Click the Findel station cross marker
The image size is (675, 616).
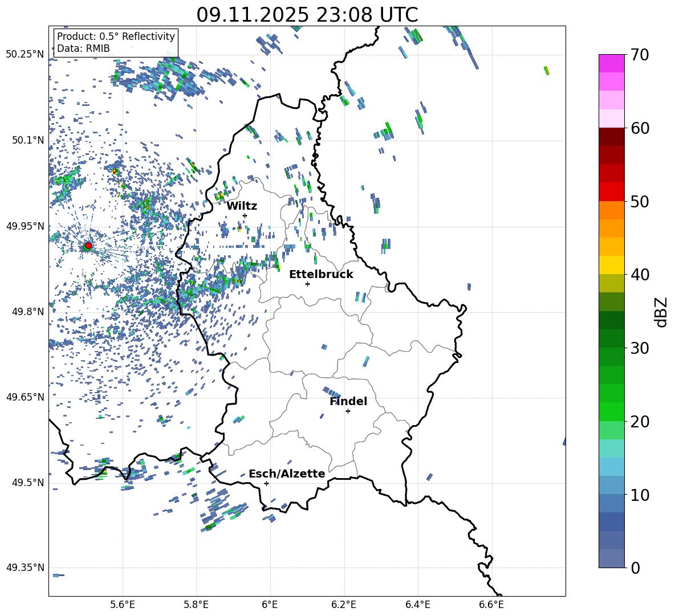pos(348,411)
